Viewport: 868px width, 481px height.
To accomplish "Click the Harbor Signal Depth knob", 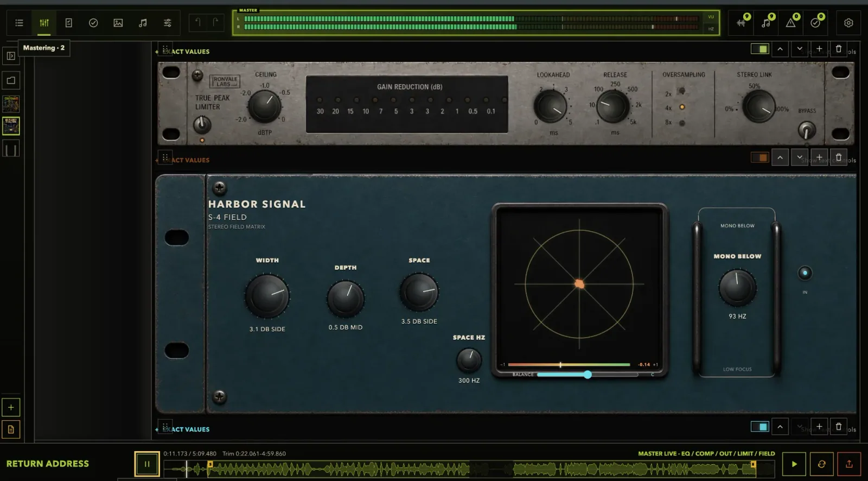I will (x=346, y=299).
